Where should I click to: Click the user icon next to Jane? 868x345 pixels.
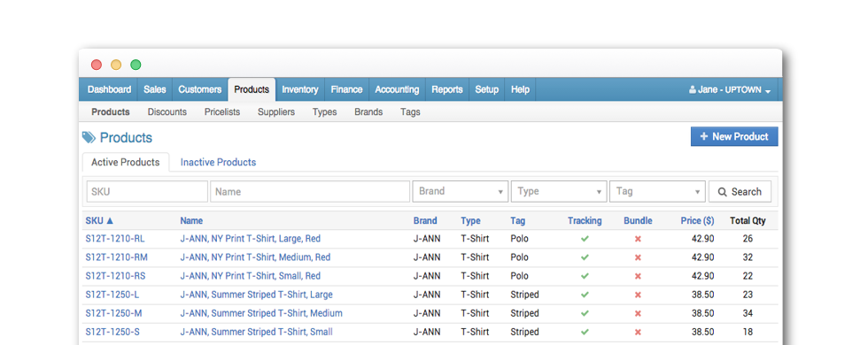[692, 89]
